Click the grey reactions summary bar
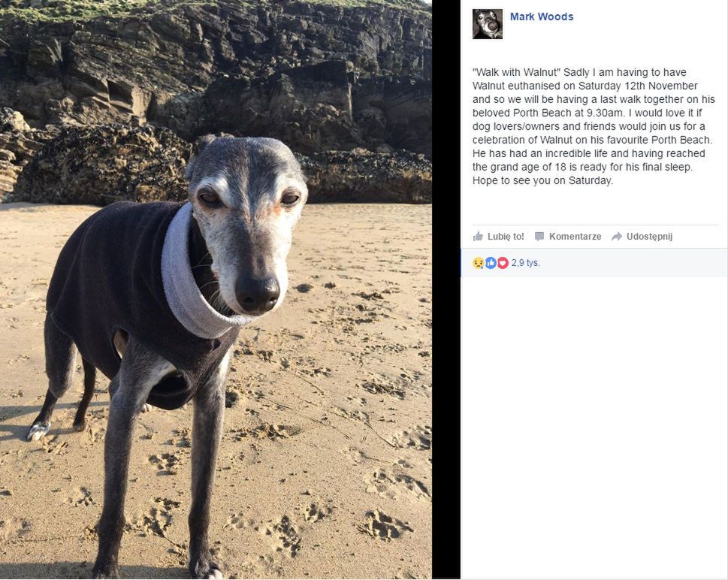Screen dimensions: 728x580 click(x=594, y=263)
